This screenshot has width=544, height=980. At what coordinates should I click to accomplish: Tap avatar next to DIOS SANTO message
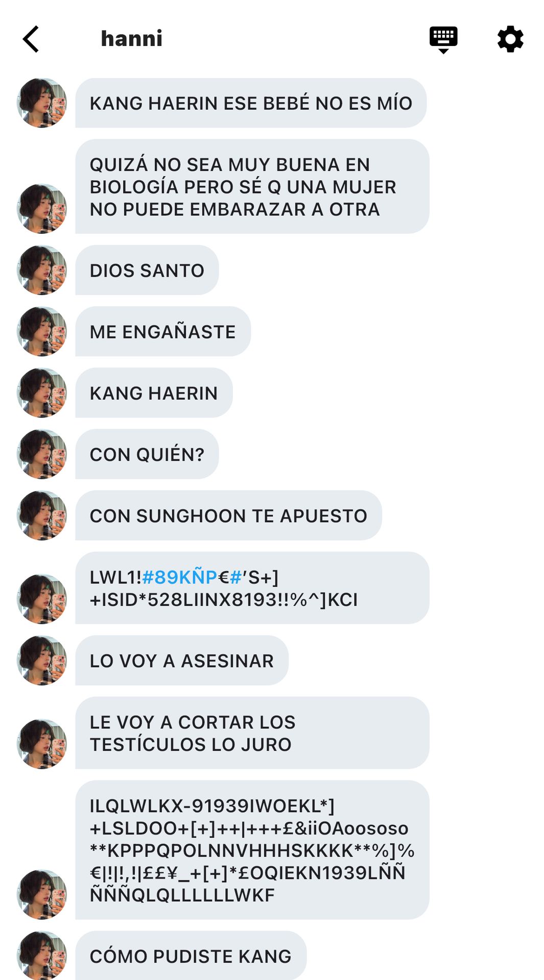click(x=42, y=270)
